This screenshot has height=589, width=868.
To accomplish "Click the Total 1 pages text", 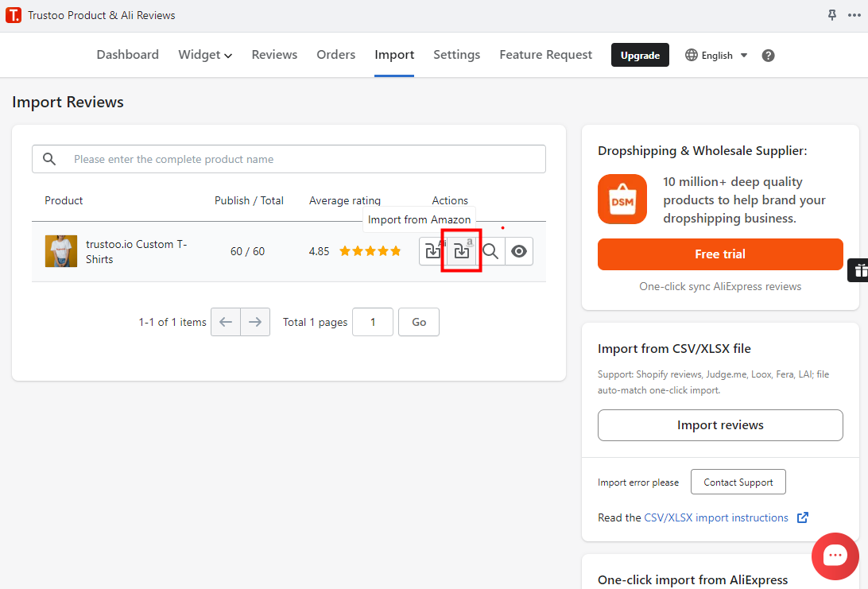I will click(315, 322).
